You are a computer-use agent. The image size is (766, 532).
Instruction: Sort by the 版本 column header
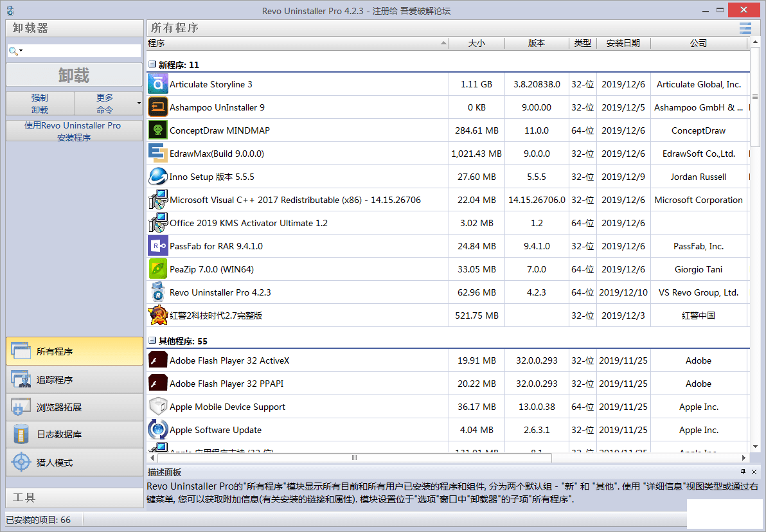[537, 43]
